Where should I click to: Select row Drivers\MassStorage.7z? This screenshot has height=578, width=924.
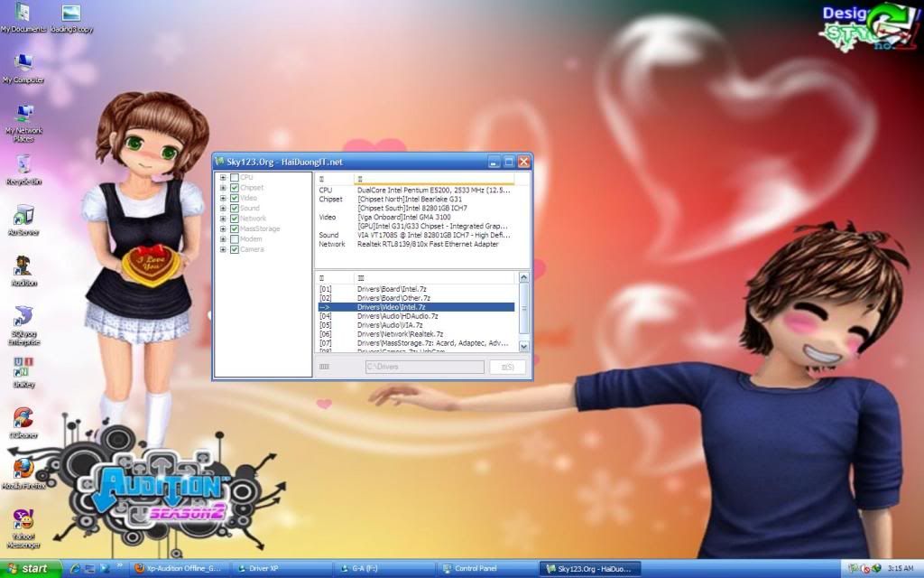pyautogui.click(x=416, y=342)
